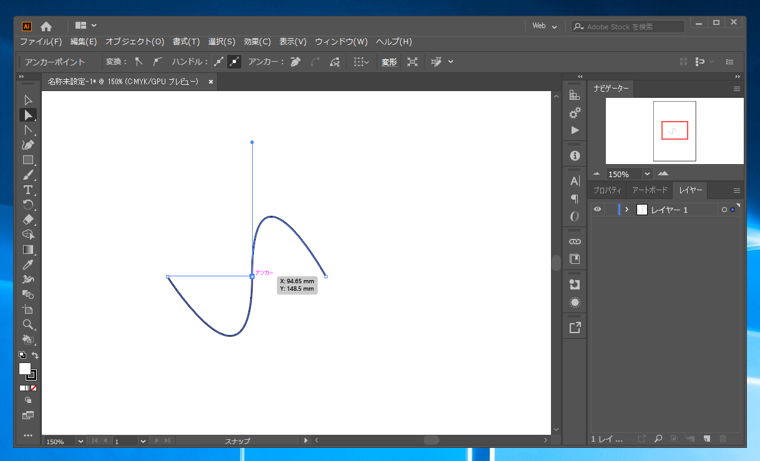This screenshot has height=461, width=760.
Task: Click the 変形 button in control bar
Action: point(388,62)
